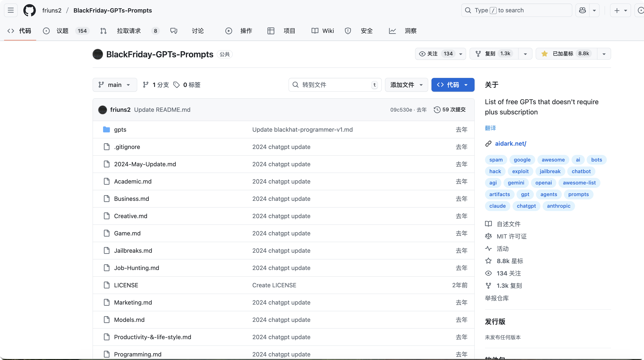
Task: Open the gpts folder
Action: pos(120,130)
